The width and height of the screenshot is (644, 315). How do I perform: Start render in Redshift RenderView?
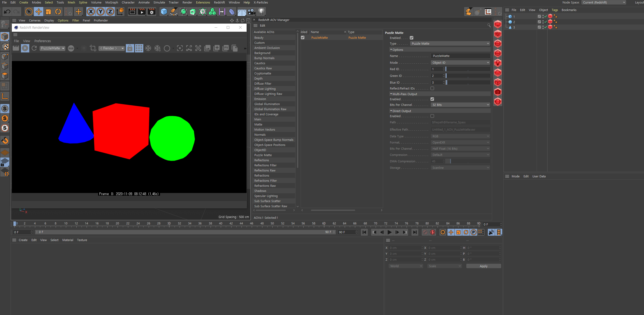[x=25, y=48]
